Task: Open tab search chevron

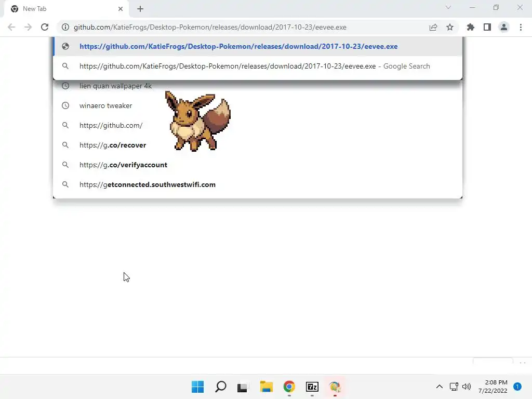Action: [x=448, y=7]
